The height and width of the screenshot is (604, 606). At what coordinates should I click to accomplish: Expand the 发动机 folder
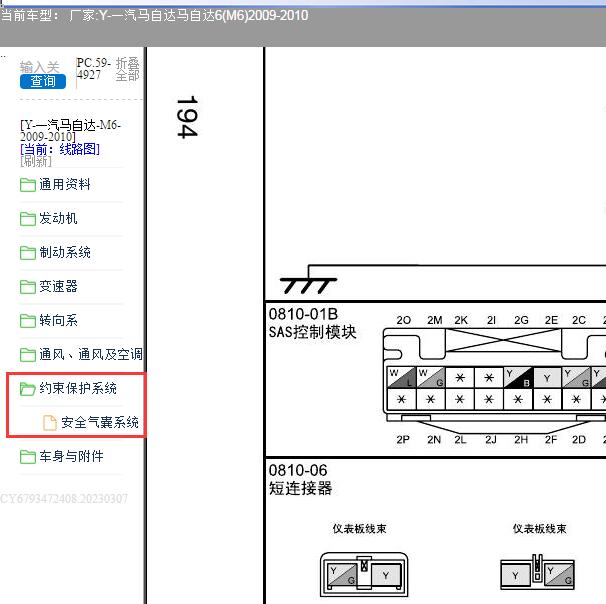click(x=58, y=219)
